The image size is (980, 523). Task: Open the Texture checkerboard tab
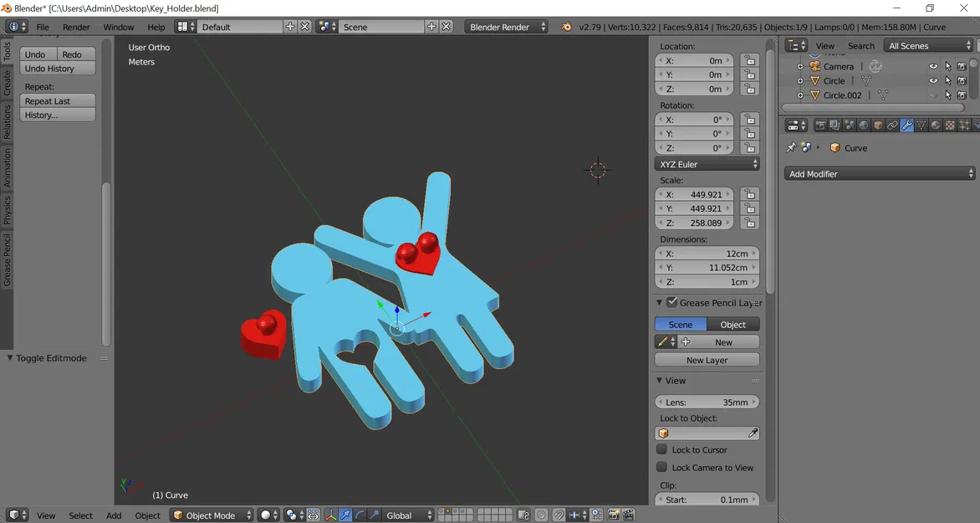point(950,126)
